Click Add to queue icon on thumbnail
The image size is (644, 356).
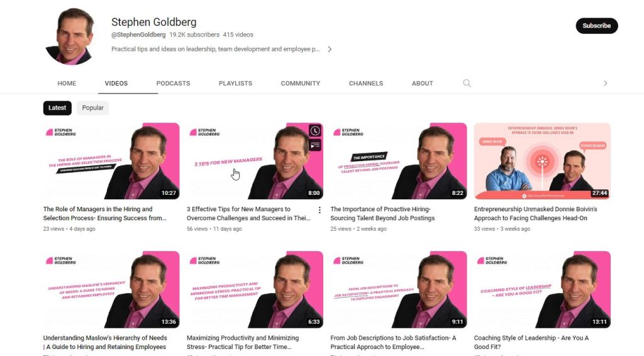(315, 145)
